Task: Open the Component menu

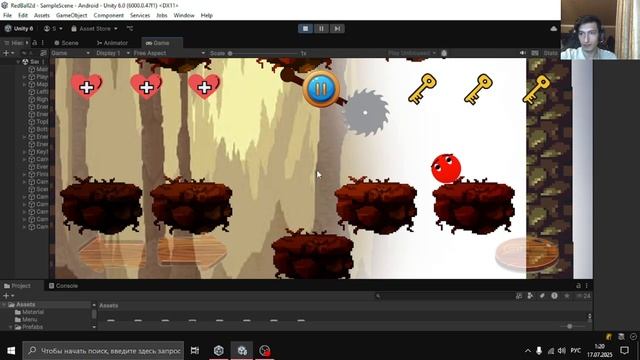Action: coord(109,16)
